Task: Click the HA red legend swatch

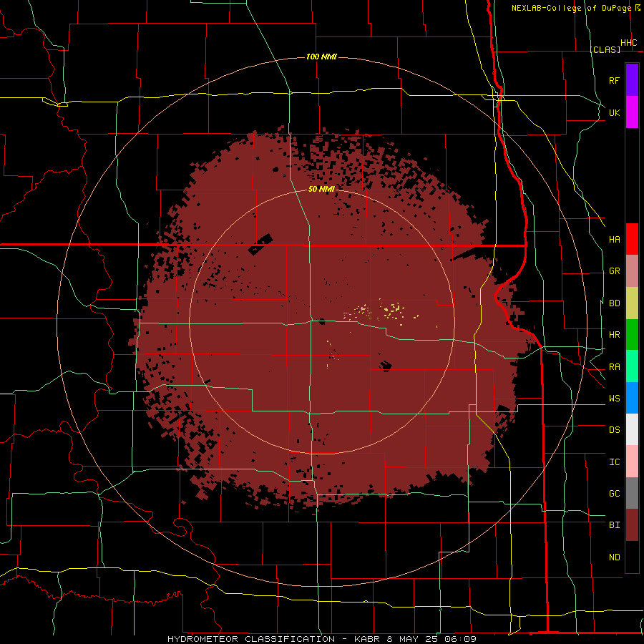Action: (x=632, y=239)
